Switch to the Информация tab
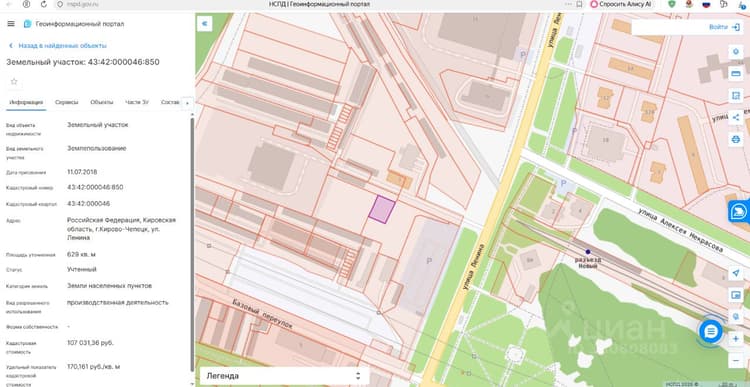 click(x=26, y=102)
